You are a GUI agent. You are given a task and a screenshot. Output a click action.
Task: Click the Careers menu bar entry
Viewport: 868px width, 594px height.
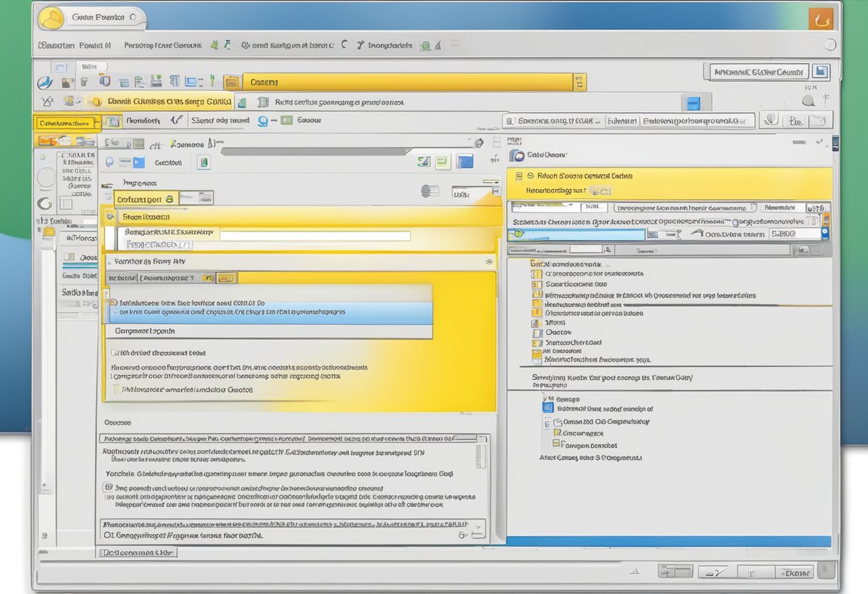point(264,81)
